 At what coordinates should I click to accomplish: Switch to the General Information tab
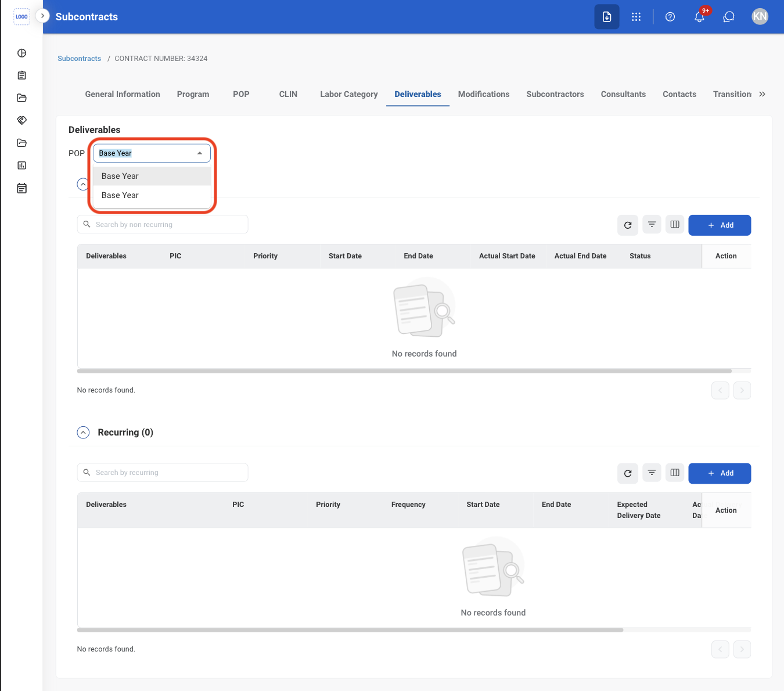pyautogui.click(x=123, y=94)
